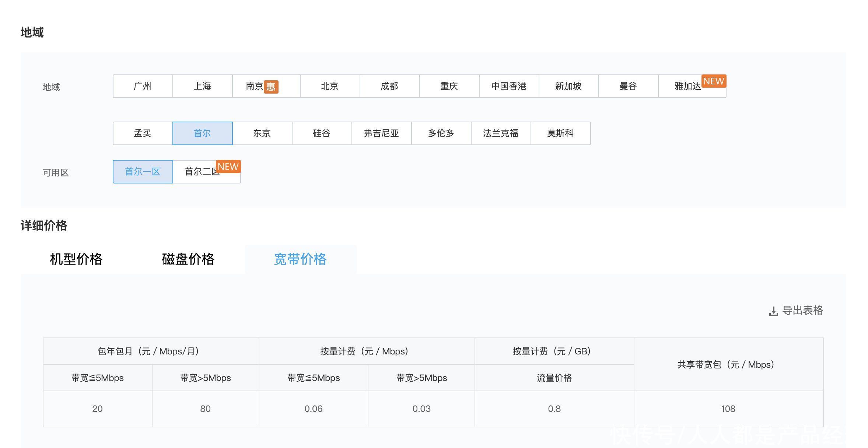Viewport: 868px width, 448px height.
Task: Choose the 南京 region option
Action: (x=266, y=86)
